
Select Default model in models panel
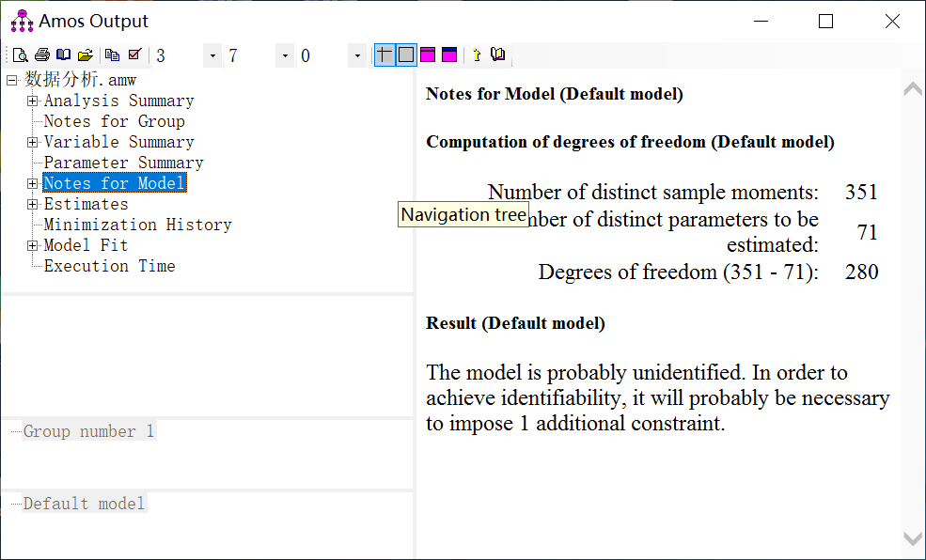coord(84,504)
